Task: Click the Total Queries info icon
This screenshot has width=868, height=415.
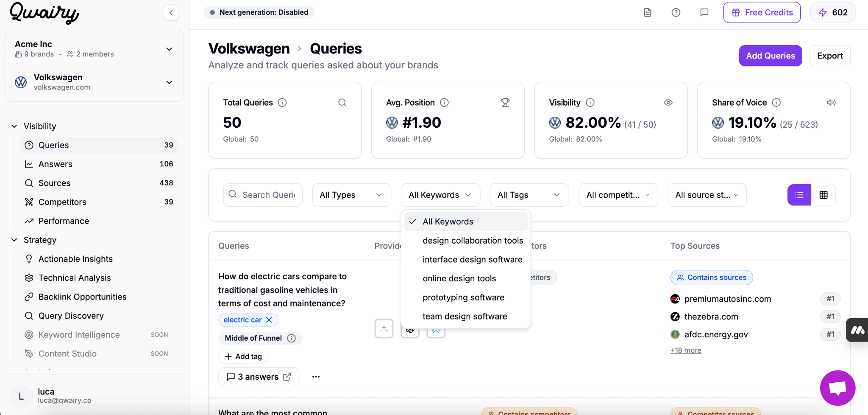Action: pos(282,102)
